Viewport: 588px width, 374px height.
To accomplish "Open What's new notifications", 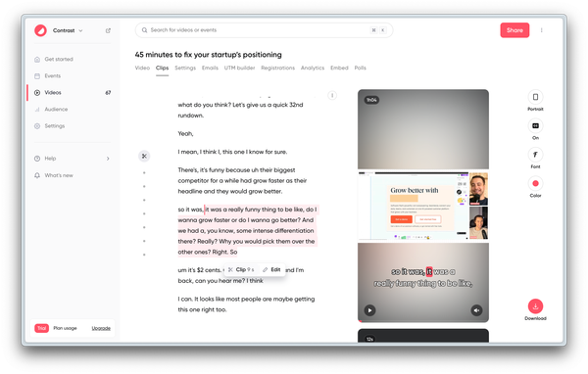I will pyautogui.click(x=59, y=175).
